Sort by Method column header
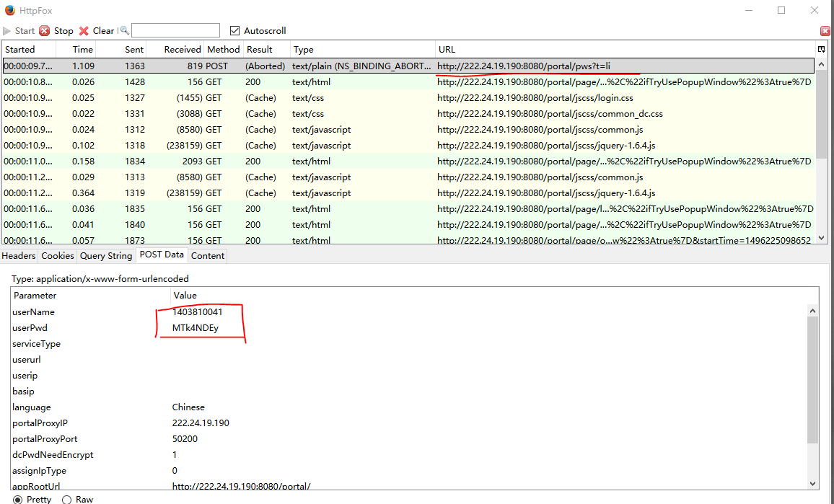This screenshot has height=504, width=834. 224,50
